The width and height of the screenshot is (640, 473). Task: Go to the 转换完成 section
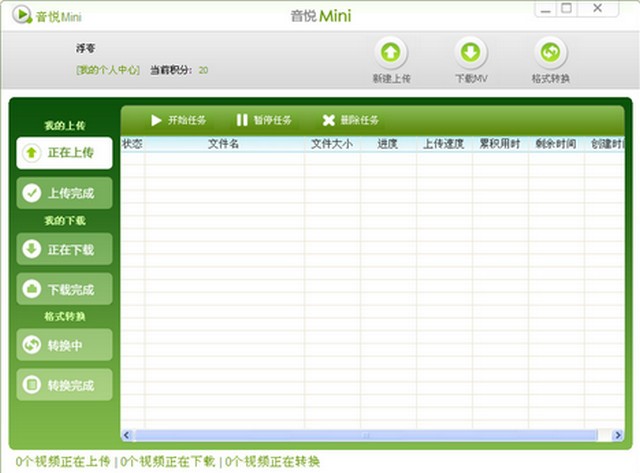click(x=64, y=384)
